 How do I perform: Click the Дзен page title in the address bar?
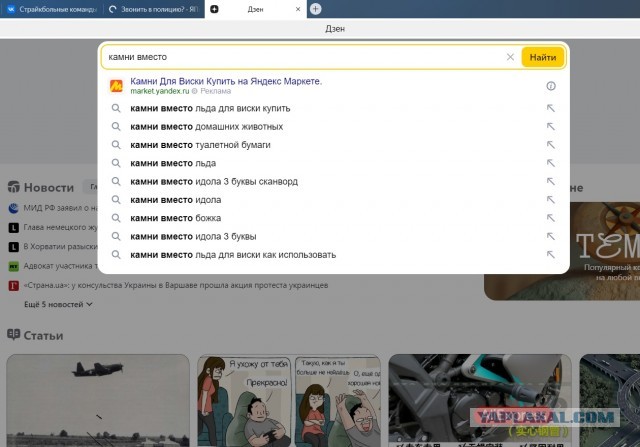pos(335,29)
